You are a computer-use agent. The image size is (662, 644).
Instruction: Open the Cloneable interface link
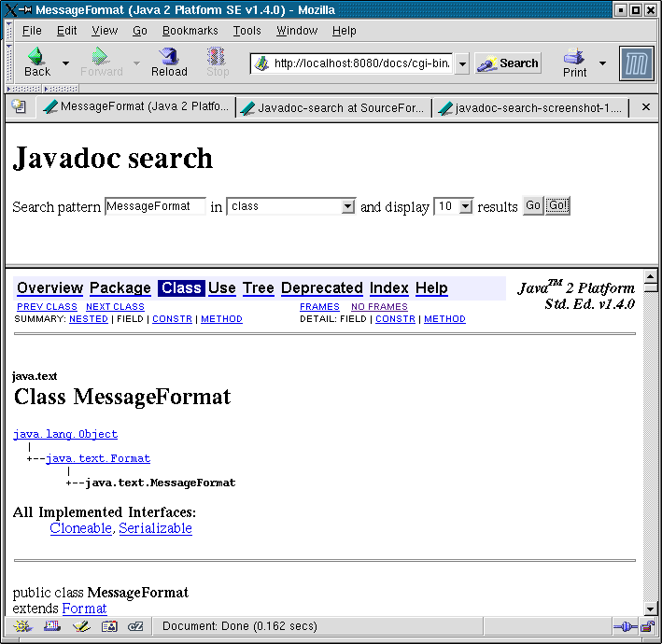pos(80,528)
